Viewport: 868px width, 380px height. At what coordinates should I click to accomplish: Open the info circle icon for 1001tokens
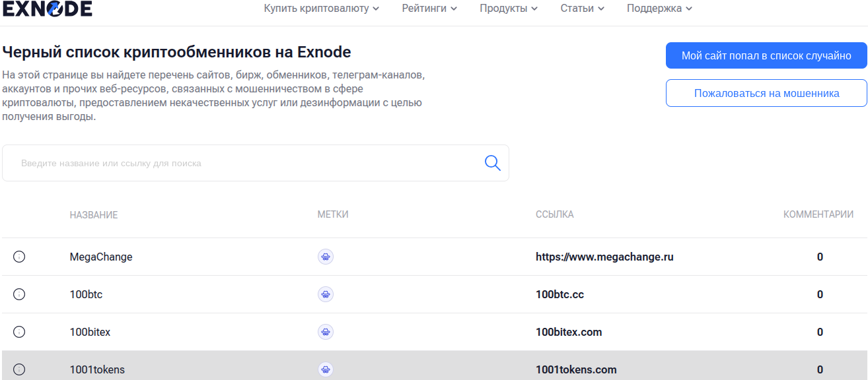[19, 369]
